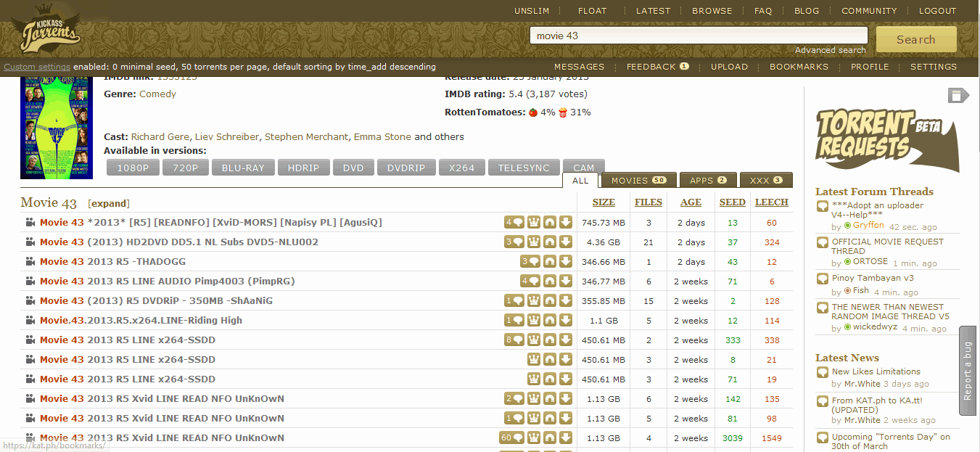The width and height of the screenshot is (980, 452).
Task: Click the speech bubble icon beside New Likes Limitations
Action: 822,372
